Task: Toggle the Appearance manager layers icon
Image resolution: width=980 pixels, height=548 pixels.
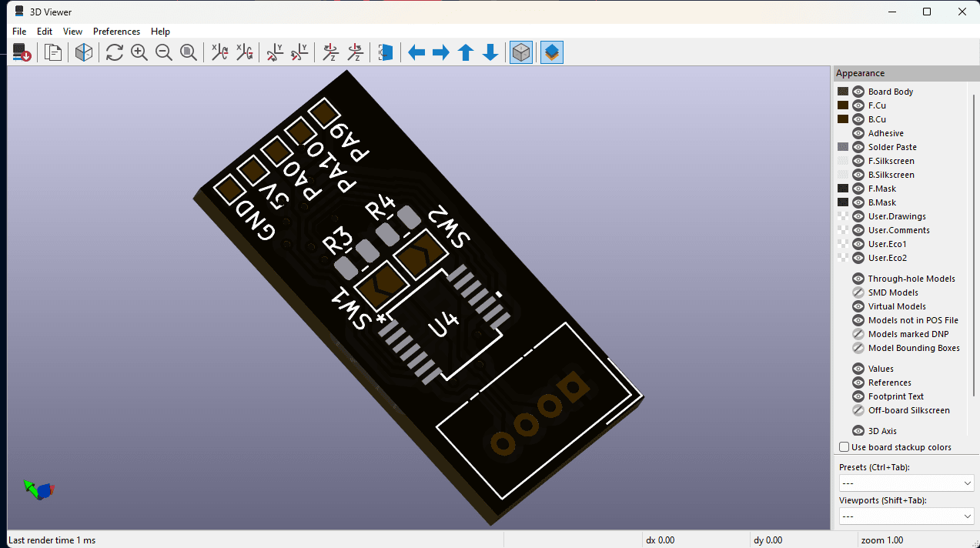Action: [x=552, y=52]
